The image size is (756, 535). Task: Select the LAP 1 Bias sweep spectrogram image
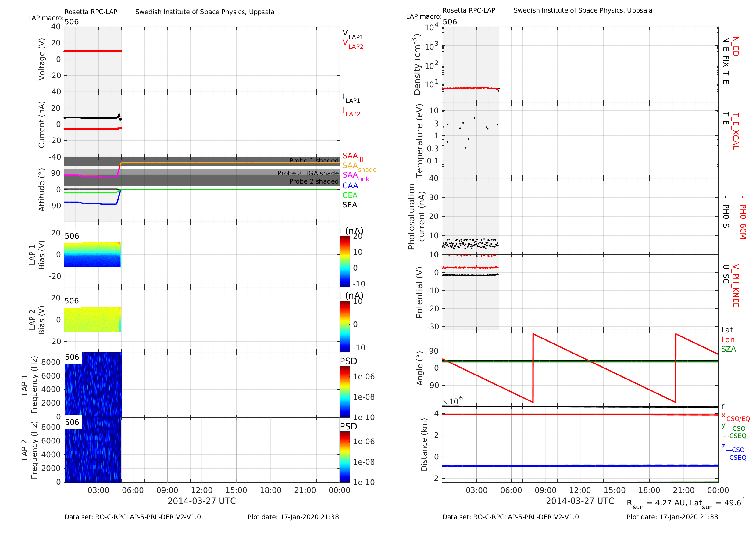point(93,254)
